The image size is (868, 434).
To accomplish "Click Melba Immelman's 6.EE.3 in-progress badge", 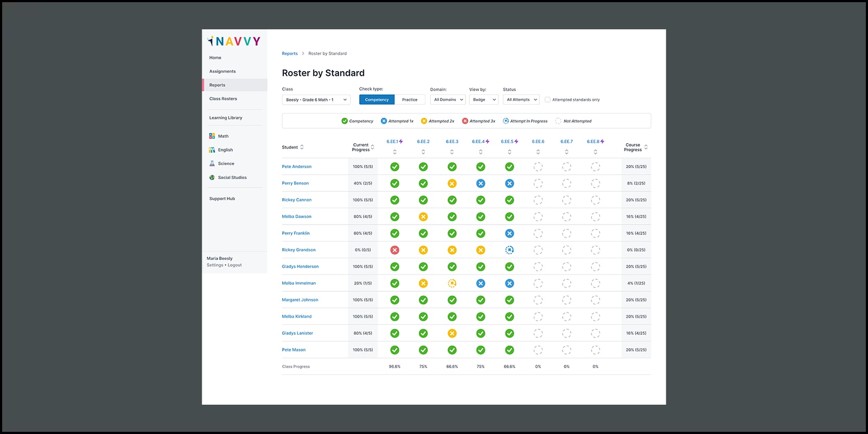I will coord(452,283).
